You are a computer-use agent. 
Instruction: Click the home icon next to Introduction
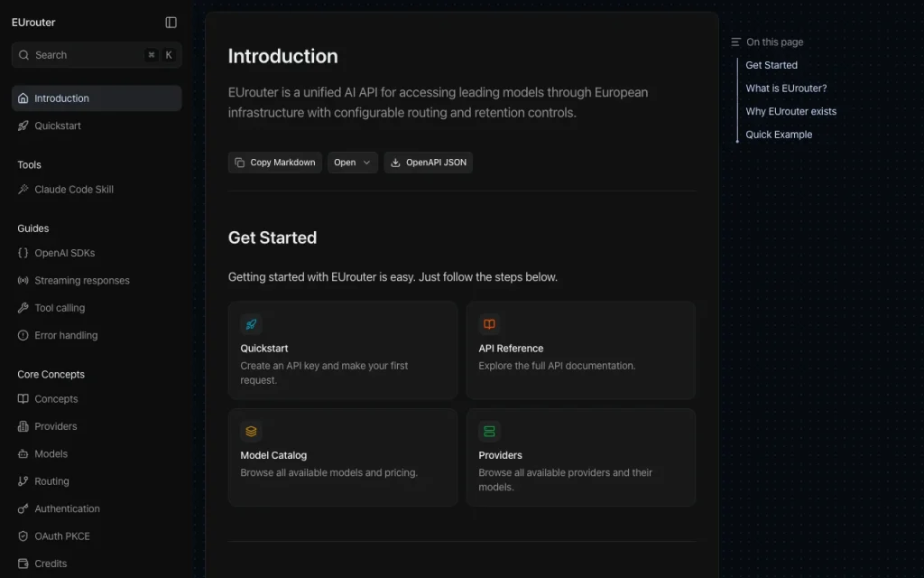pos(23,98)
